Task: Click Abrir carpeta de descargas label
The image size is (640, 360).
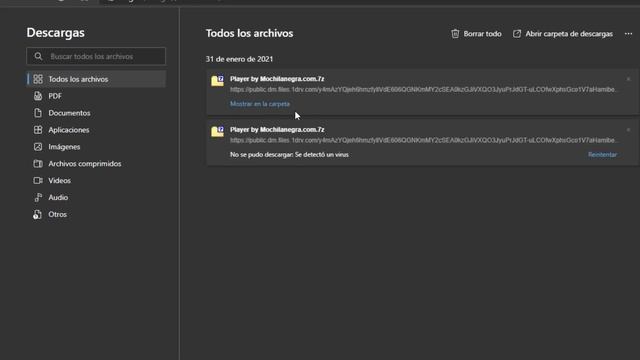Action: (569, 34)
